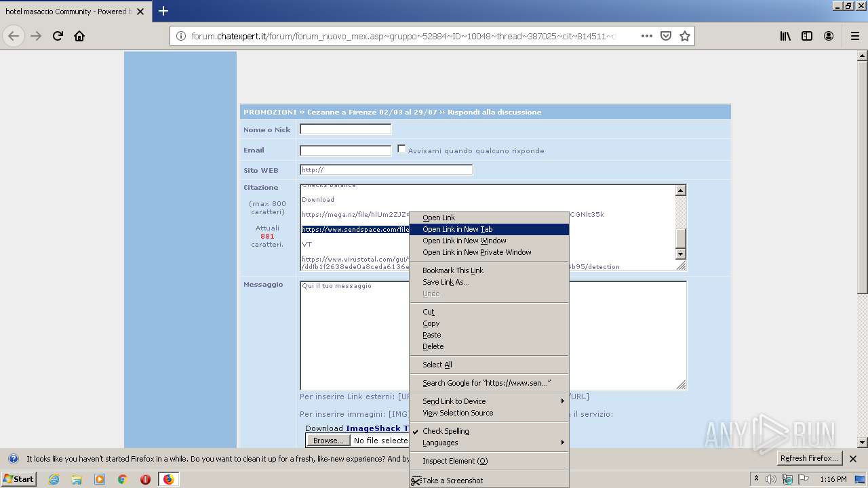
Task: Click the Nome o Nick input field
Action: pos(346,129)
